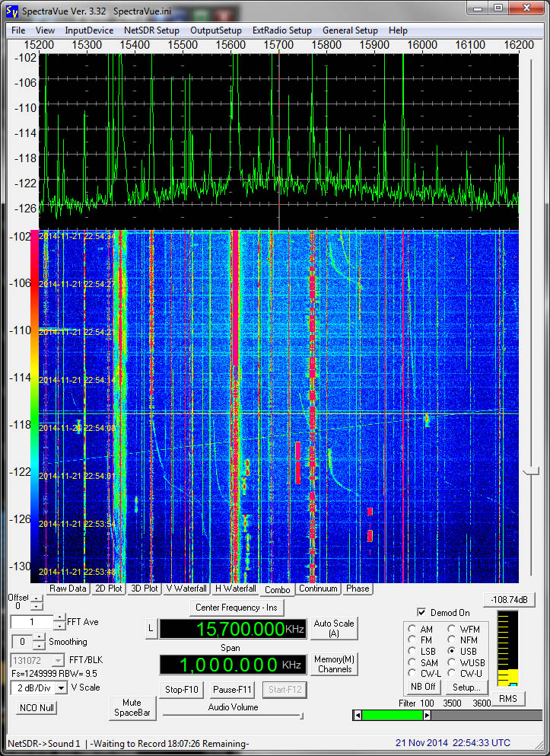Decrease Offset with down spinner arrow
This screenshot has height=756, width=550.
tap(37, 606)
